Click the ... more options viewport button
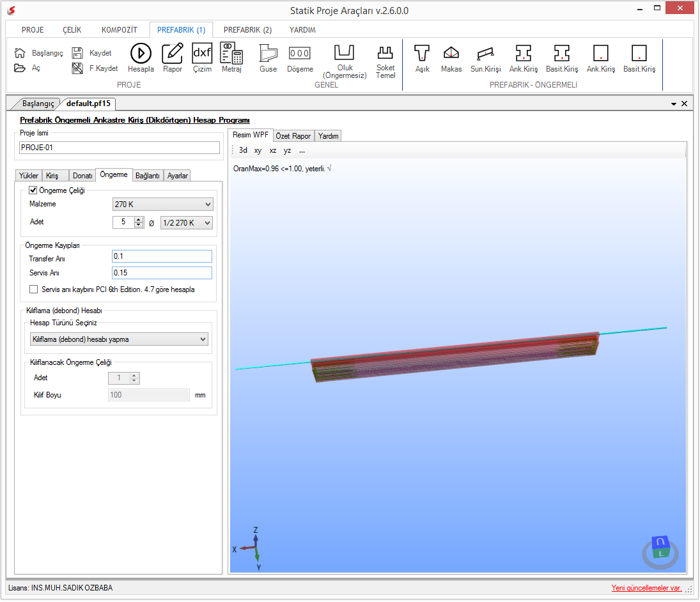This screenshot has width=700, height=602. coord(302,150)
